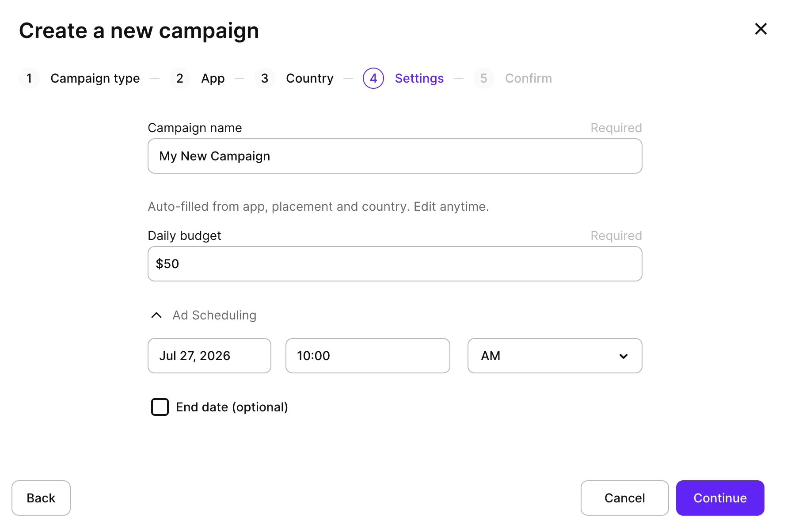Open the AM/PM selector dropdown
791x532 pixels.
click(x=555, y=356)
